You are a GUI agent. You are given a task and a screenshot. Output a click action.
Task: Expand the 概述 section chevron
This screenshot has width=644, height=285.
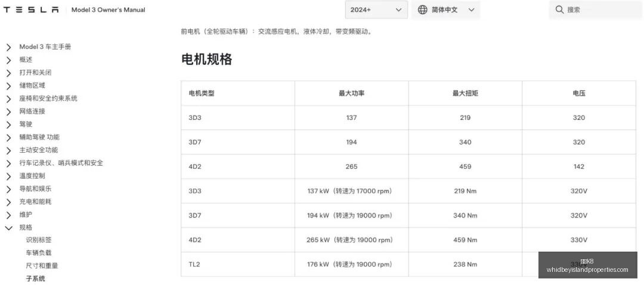point(8,60)
